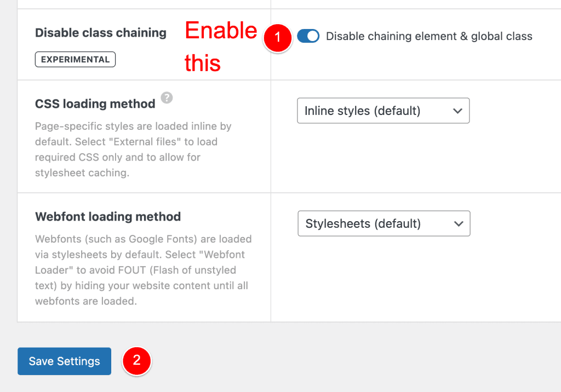Click the red numbered marker 2 near Save
The height and width of the screenshot is (392, 561).
136,361
